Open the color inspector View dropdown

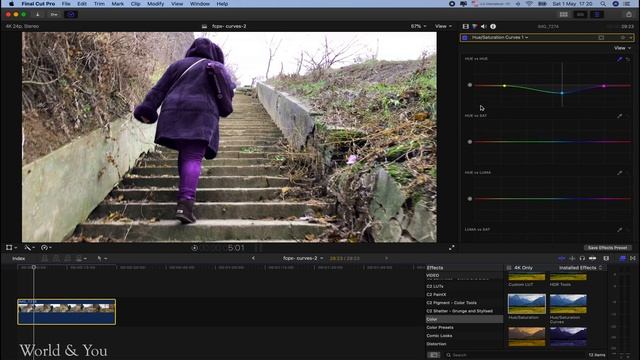622,48
